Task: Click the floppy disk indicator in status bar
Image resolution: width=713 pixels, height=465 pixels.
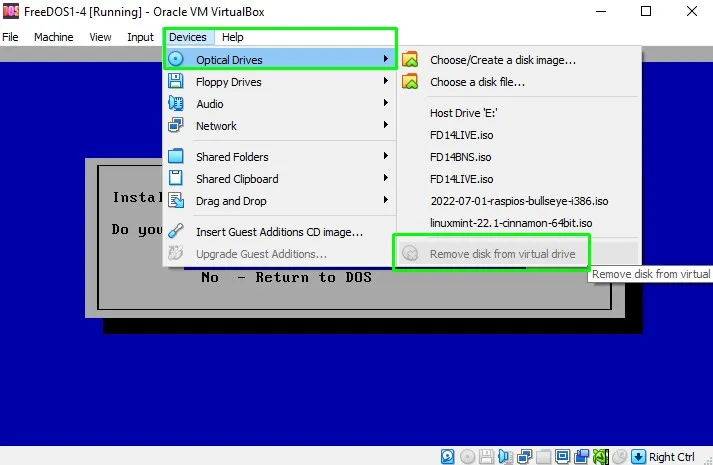Action: (x=486, y=456)
